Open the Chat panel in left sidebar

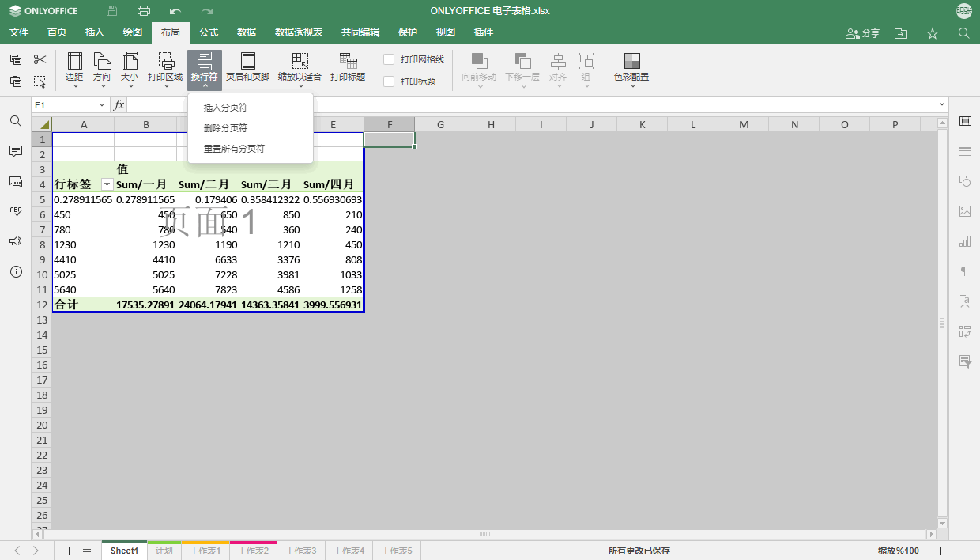point(16,181)
